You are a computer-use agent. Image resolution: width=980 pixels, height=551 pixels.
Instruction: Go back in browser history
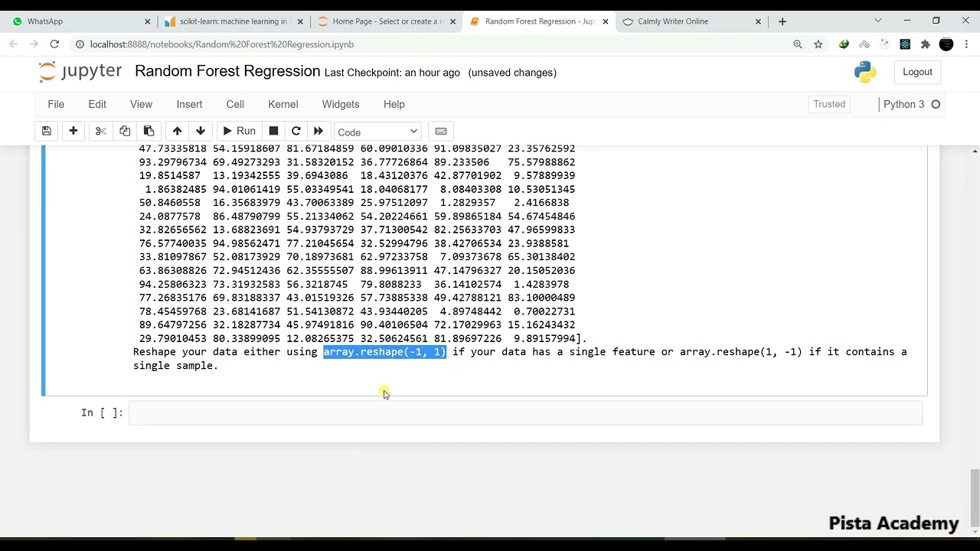pos(13,44)
